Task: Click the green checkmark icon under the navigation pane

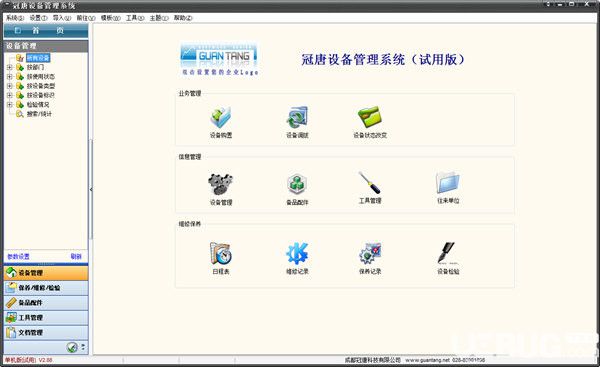Action: (72, 347)
